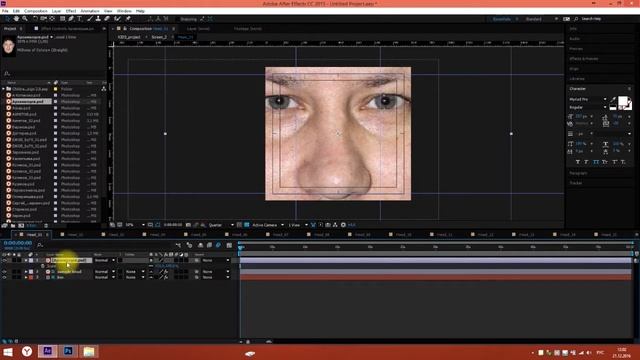
Task: Toggle Small Caps in Character panel
Action: point(605,162)
